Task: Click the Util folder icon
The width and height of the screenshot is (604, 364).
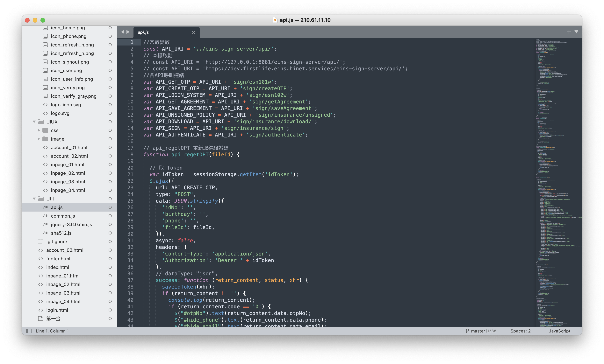Action: [x=41, y=199]
